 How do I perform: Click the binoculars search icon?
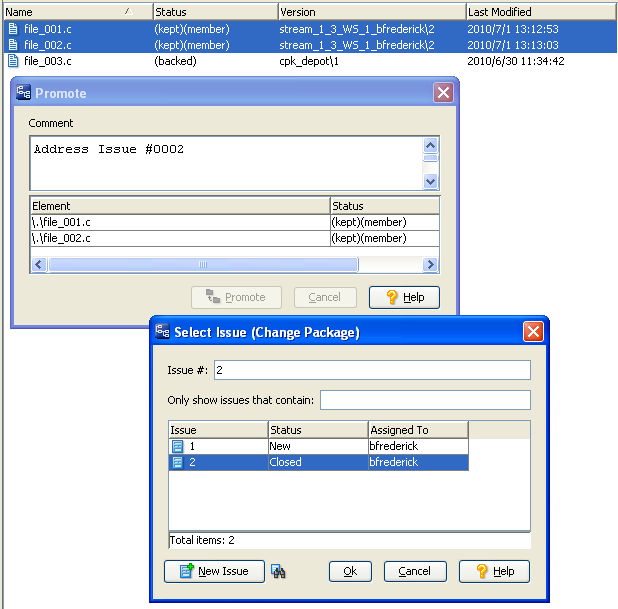(279, 572)
